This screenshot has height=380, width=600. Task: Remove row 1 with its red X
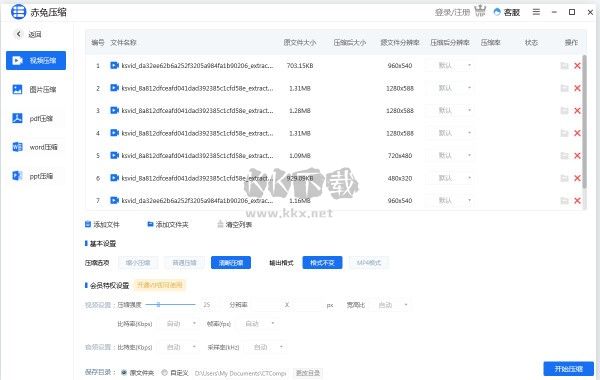[x=577, y=66]
